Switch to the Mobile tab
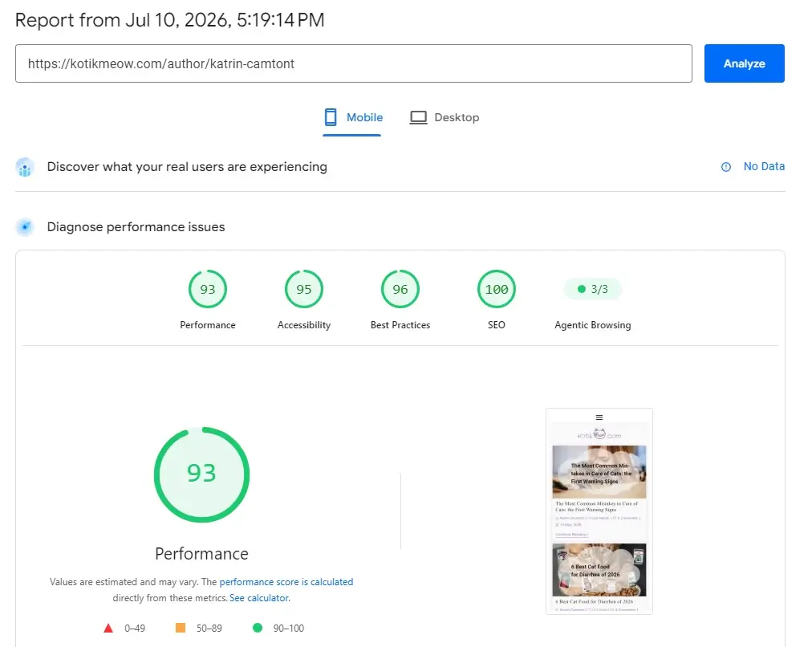812x647 pixels. point(353,117)
